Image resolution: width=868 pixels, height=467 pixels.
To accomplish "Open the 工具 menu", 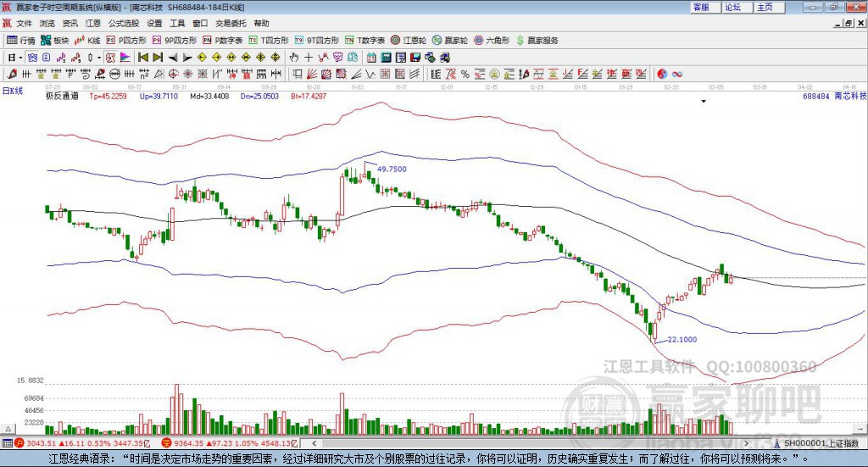I will 177,23.
